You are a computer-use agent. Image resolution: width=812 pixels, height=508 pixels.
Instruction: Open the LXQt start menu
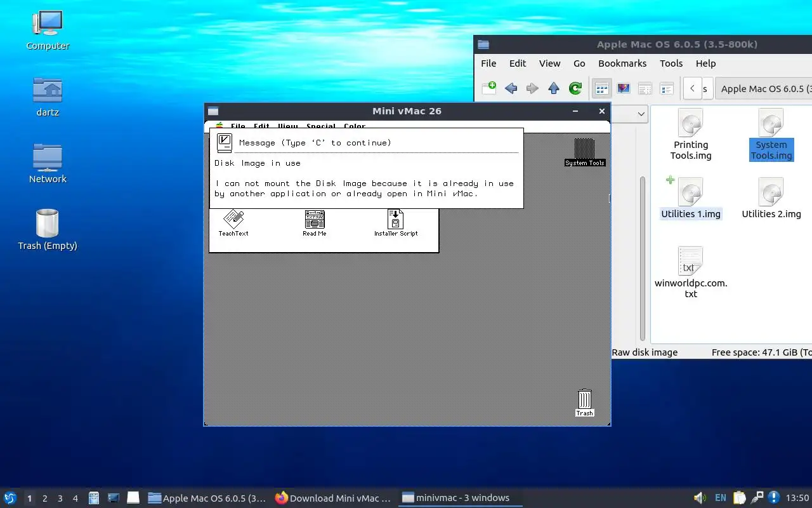(10, 498)
